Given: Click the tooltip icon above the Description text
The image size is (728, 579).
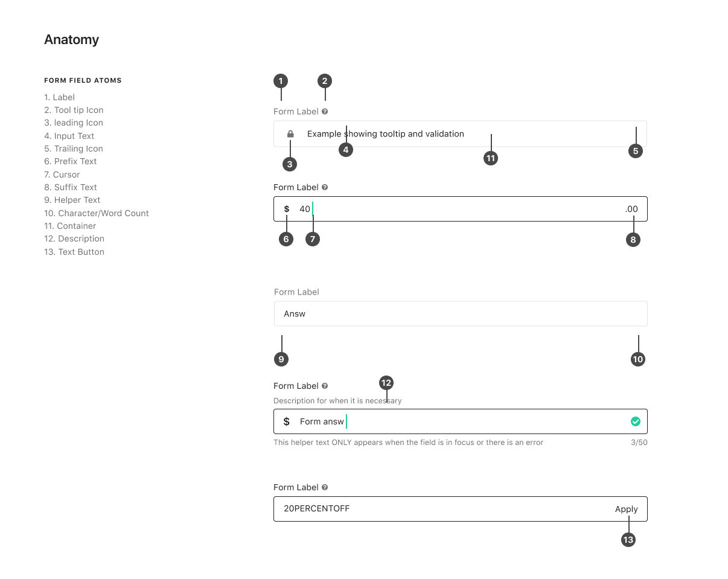Looking at the screenshot, I should 325,386.
